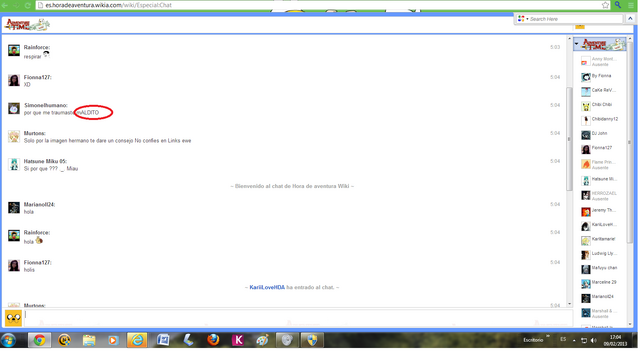The image size is (640, 360).
Task: Select Fionna127 in the user list
Action: point(600,149)
